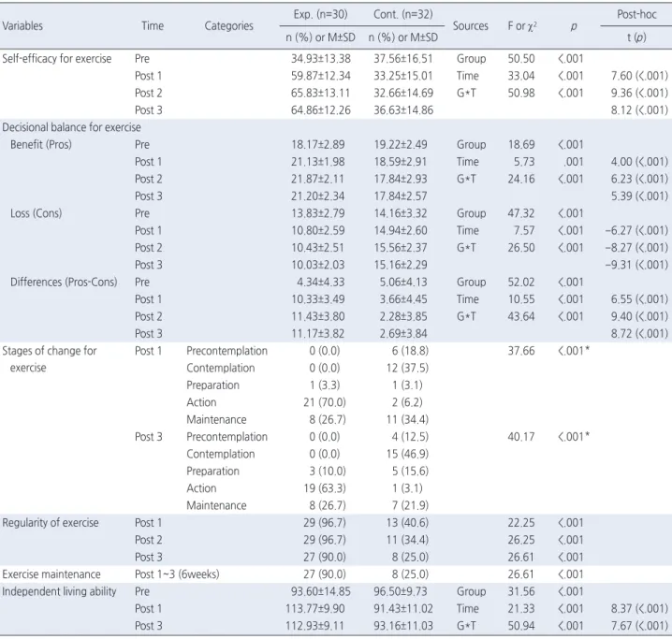672x639 pixels.
Task: Click F value '31.56'
Action: click(521, 591)
